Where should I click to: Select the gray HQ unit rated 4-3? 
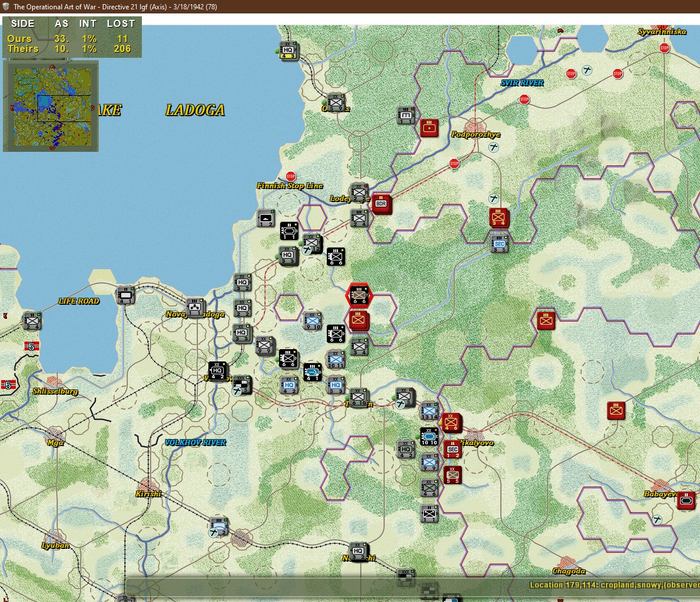click(289, 51)
